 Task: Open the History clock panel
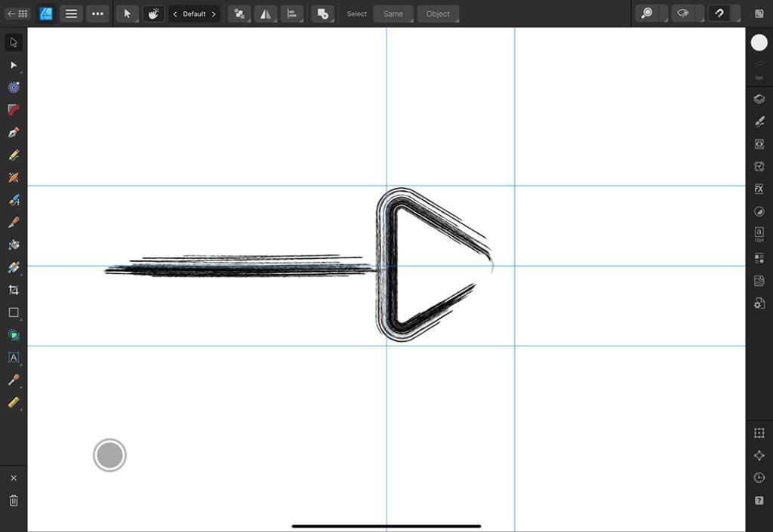759,478
